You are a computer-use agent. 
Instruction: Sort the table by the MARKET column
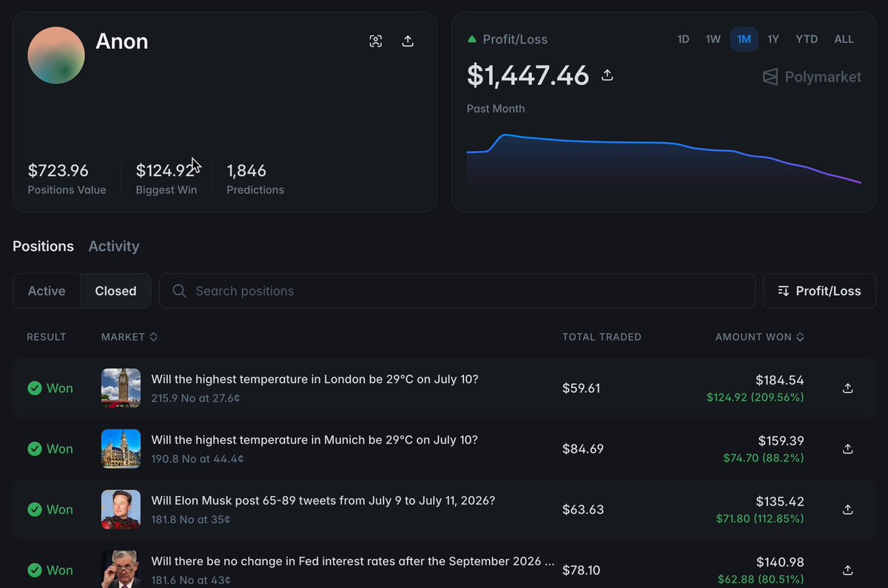click(129, 337)
